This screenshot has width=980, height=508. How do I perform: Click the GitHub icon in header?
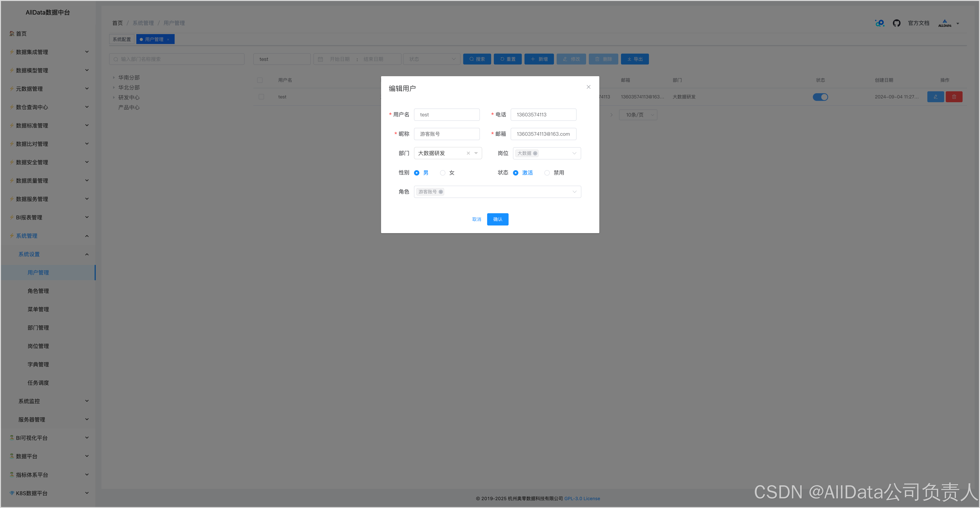coord(896,23)
